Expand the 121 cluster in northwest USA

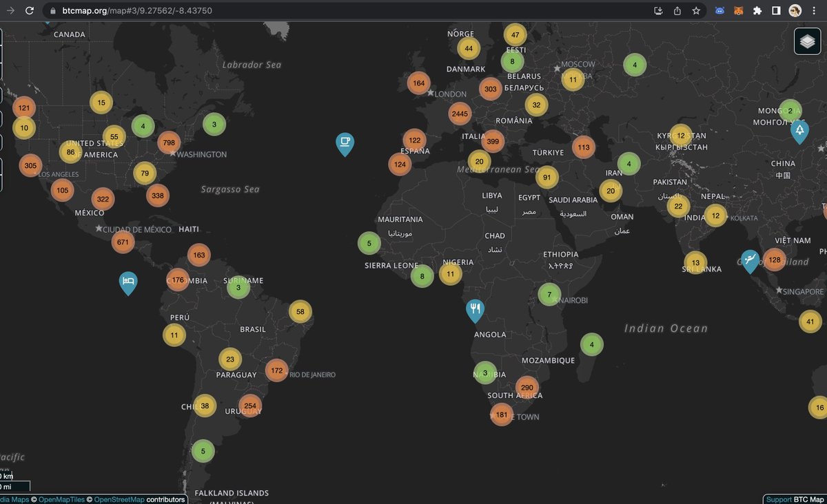click(x=24, y=107)
